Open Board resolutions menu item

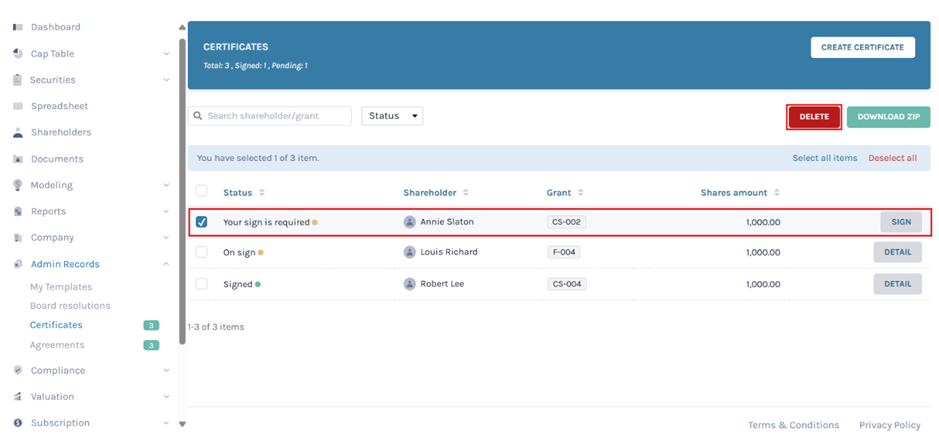70,306
